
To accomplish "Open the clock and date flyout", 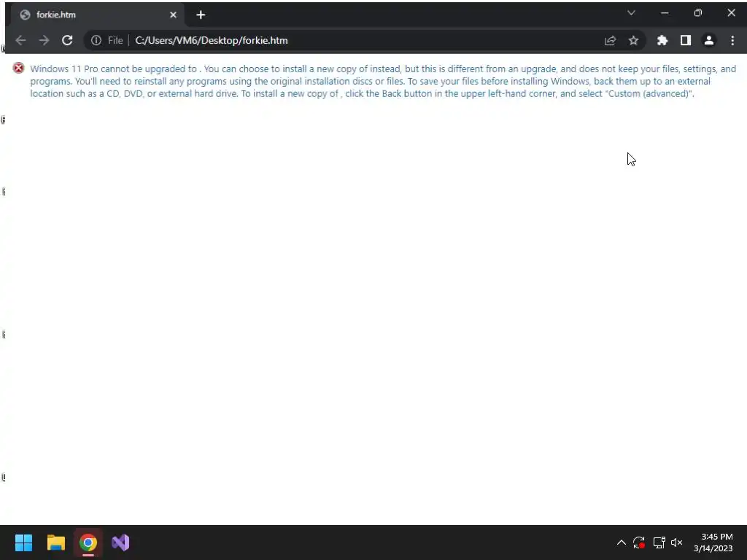I will [x=713, y=542].
